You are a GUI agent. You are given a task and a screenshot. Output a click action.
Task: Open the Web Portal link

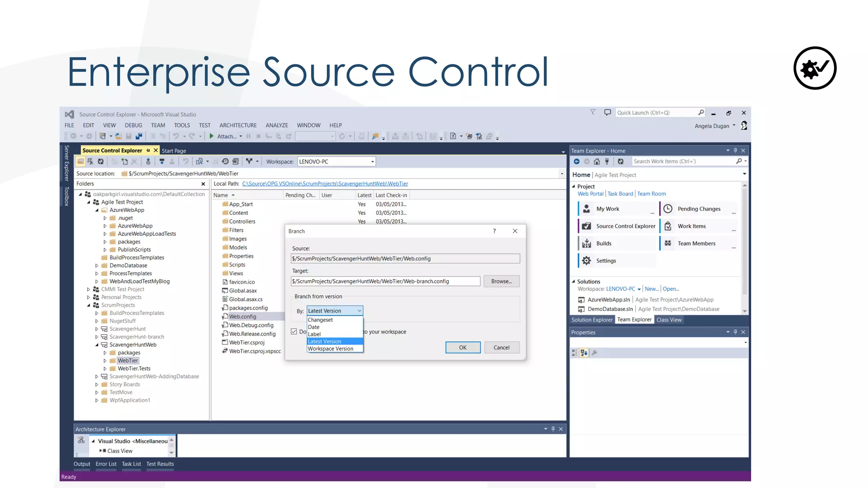pos(590,194)
